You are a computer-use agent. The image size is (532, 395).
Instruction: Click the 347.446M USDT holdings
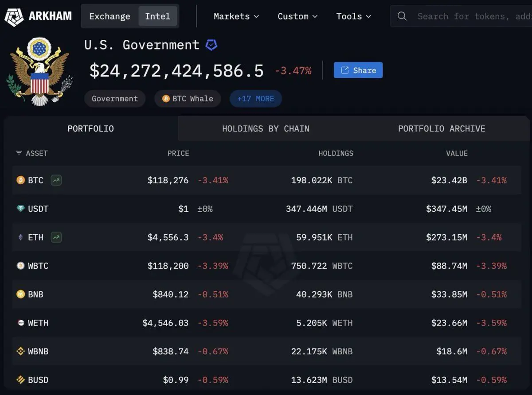(x=319, y=209)
